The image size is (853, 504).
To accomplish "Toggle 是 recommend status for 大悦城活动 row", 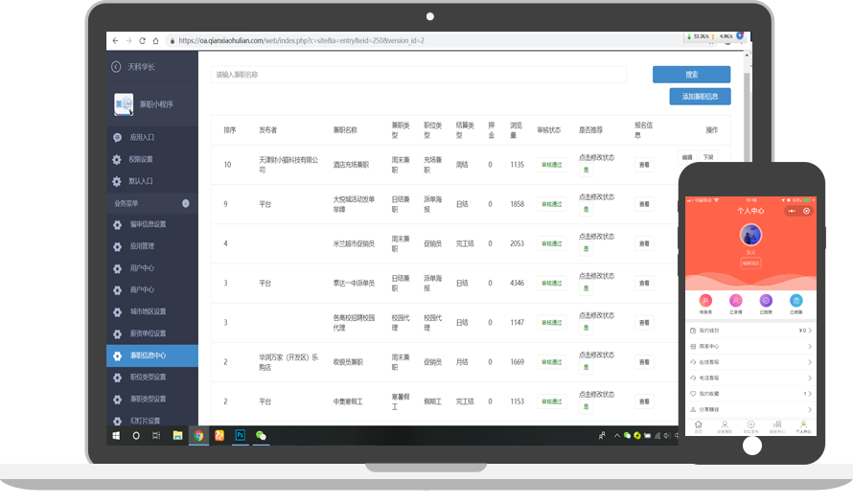I will point(586,209).
